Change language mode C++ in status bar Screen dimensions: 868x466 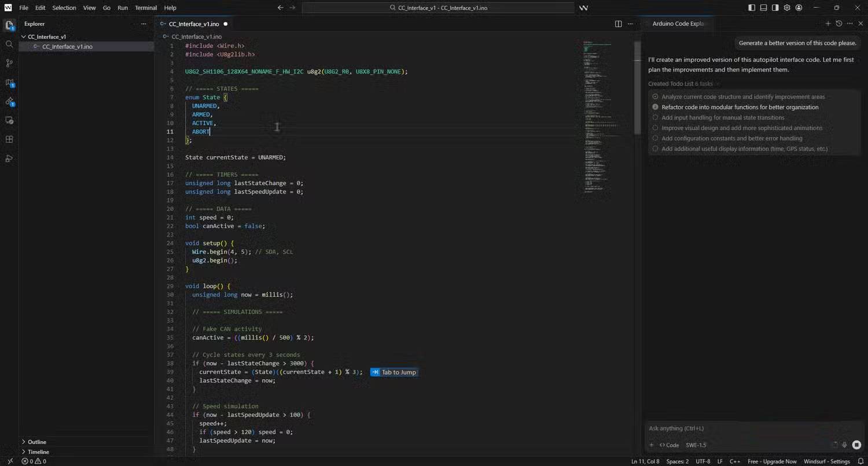[735, 461]
